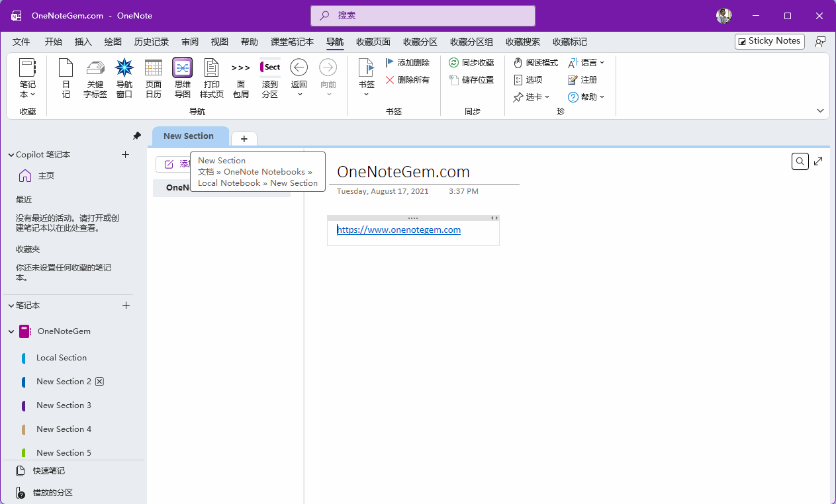The image size is (836, 504).
Task: Click plus next to 笔记本 heading
Action: [x=126, y=306]
